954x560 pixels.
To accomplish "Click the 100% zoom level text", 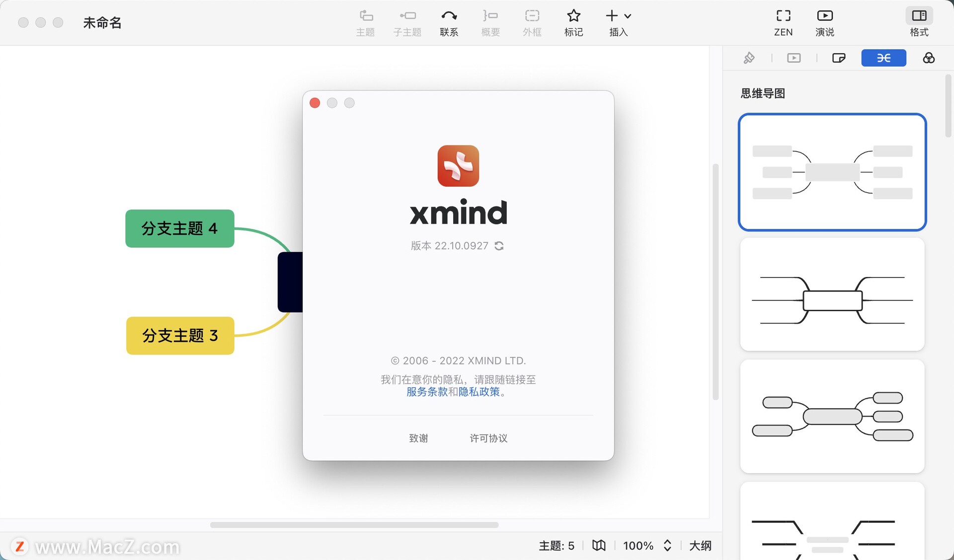I will pyautogui.click(x=638, y=546).
